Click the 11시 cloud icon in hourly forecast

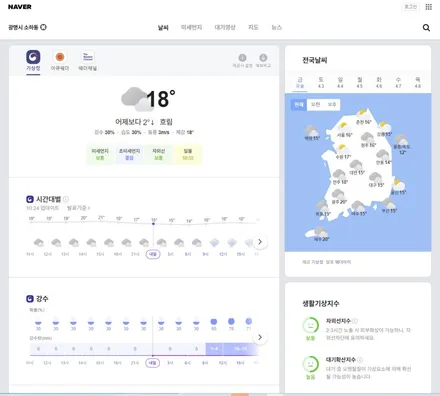39,242
